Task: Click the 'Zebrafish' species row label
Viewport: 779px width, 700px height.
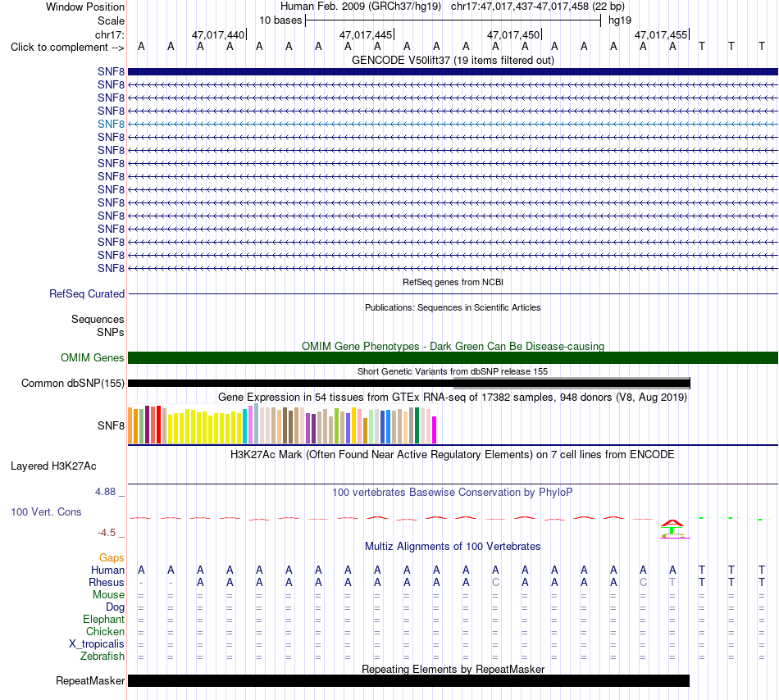Action: click(102, 657)
